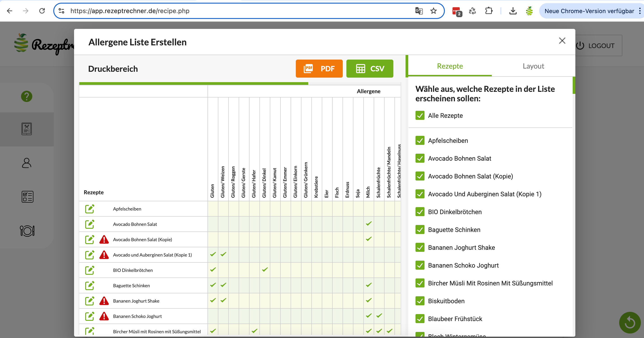Click the Avocado Bohnen Salat row name
This screenshot has width=644, height=338.
pyautogui.click(x=135, y=224)
